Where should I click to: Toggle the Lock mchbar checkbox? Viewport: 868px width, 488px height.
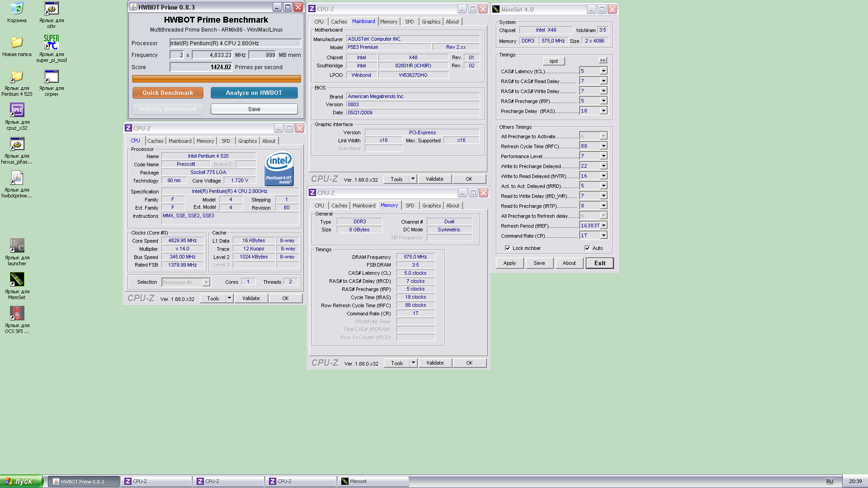(x=508, y=248)
